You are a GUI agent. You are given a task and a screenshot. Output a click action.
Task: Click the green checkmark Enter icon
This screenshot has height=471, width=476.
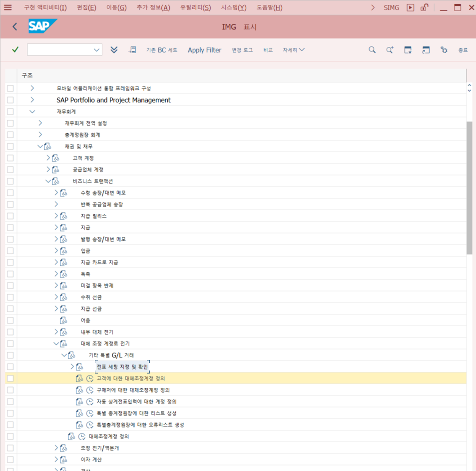pyautogui.click(x=15, y=49)
